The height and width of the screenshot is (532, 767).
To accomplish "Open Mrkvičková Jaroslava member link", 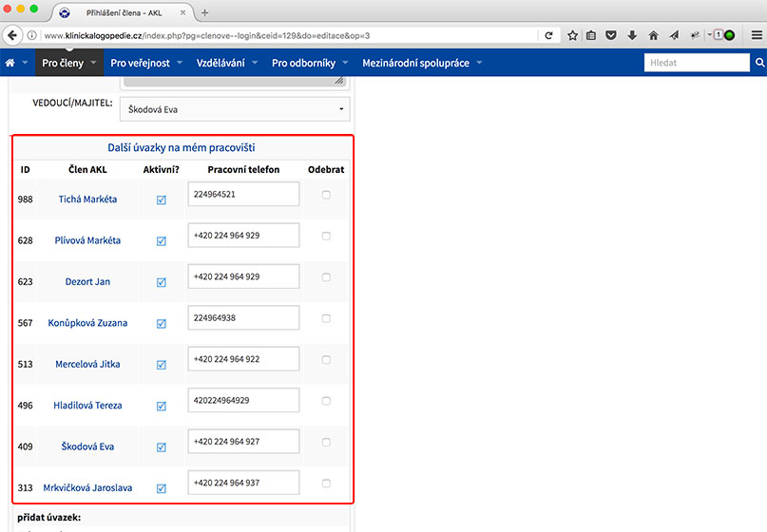I will pyautogui.click(x=87, y=487).
